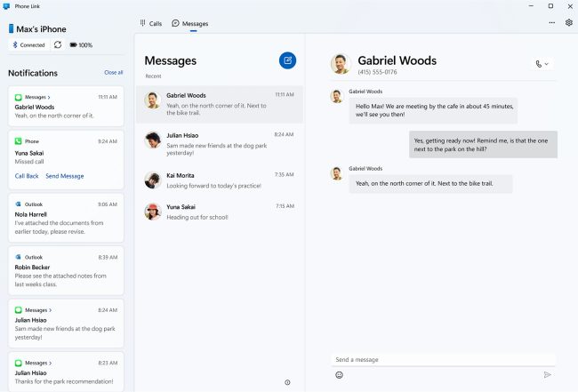Click the battery 100% indicator
The height and width of the screenshot is (392, 578).
[x=81, y=44]
